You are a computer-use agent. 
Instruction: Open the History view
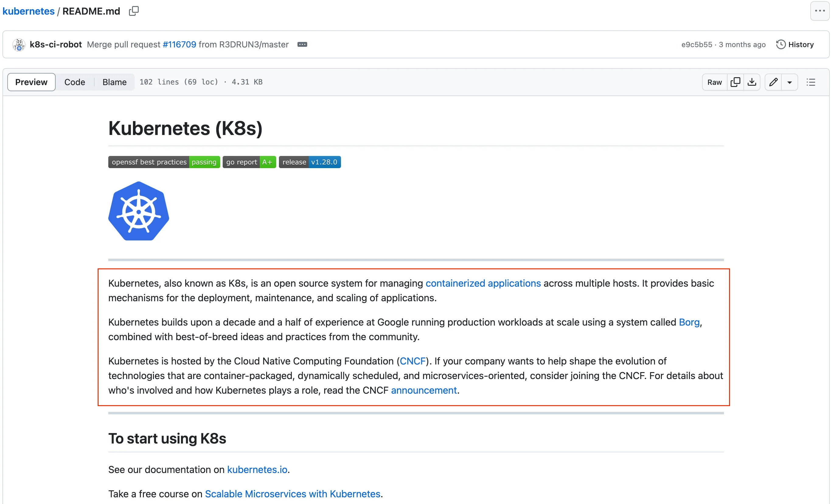pos(795,44)
